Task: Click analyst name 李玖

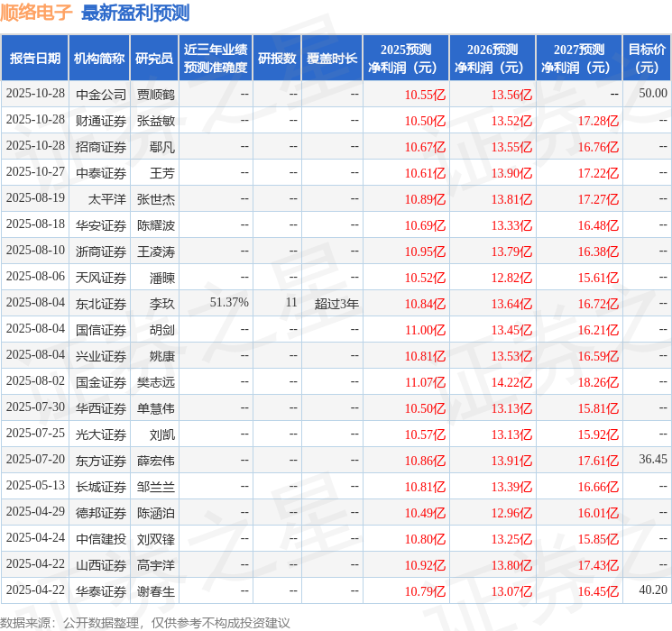Action: 162,304
